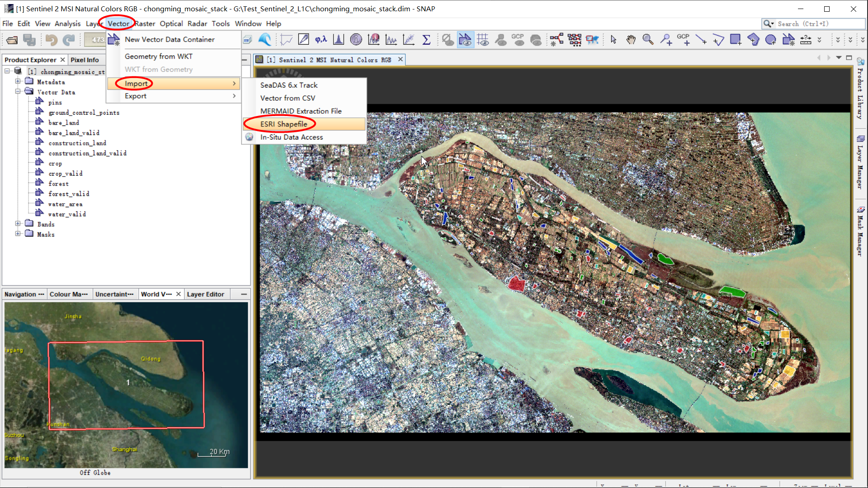
Task: Expand the Bands folder node
Action: 18,224
